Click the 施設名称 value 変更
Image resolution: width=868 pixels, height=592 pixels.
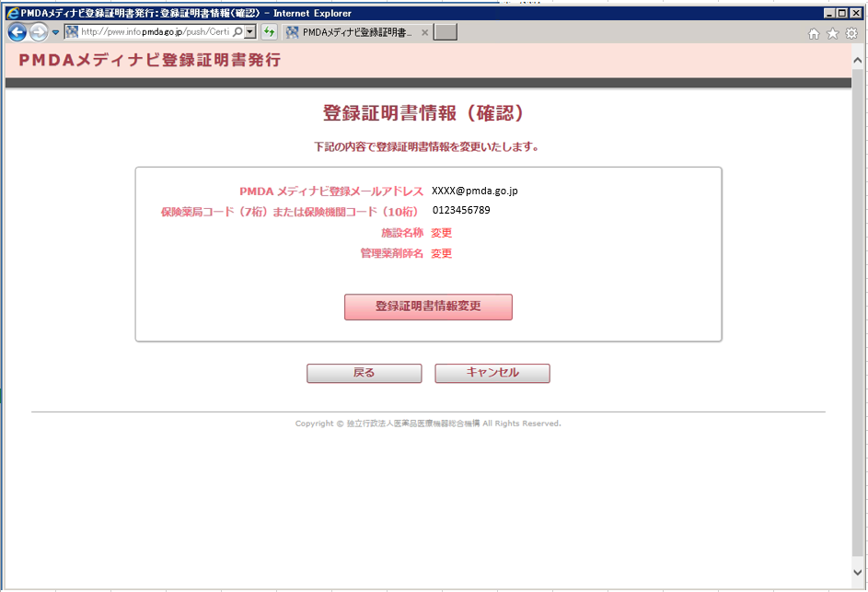[441, 233]
